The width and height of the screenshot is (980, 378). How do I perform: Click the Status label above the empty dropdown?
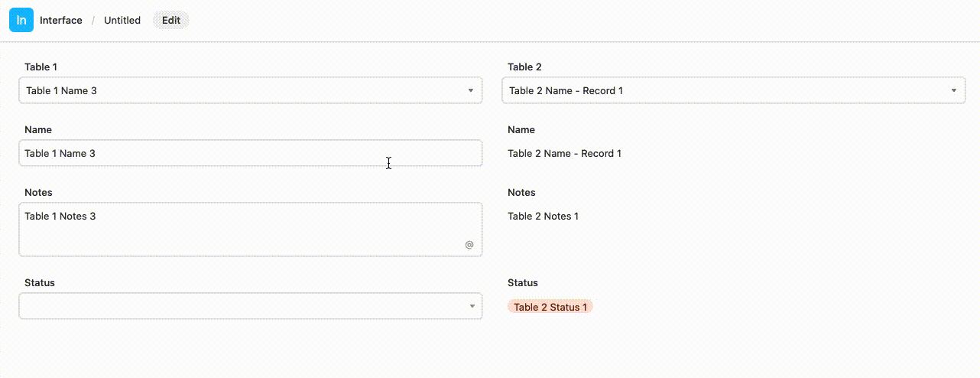(40, 282)
